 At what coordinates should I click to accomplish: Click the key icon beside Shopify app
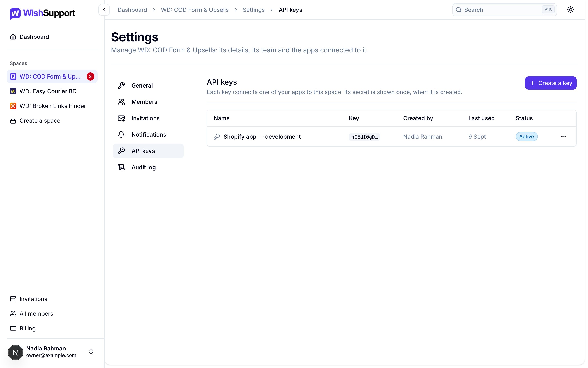point(217,137)
